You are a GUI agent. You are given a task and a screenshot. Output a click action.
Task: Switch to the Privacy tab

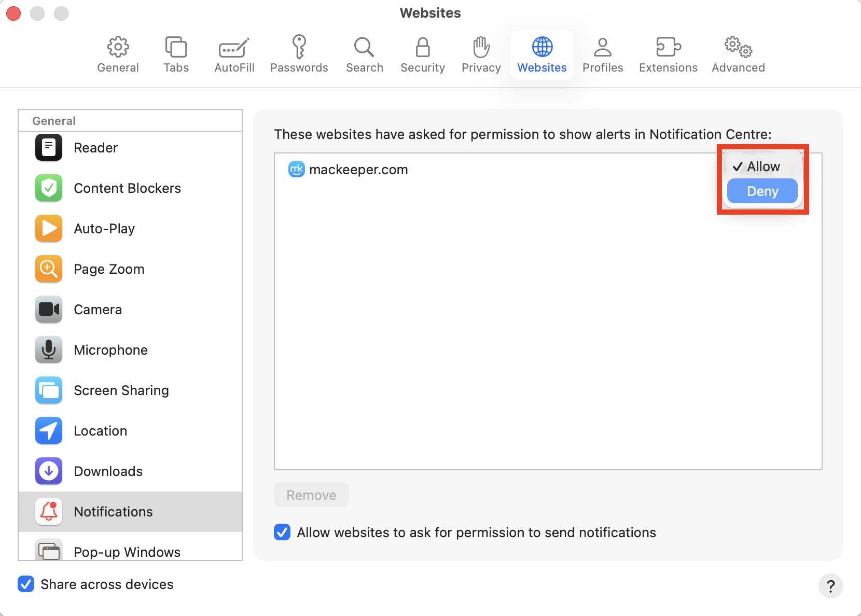coord(480,54)
